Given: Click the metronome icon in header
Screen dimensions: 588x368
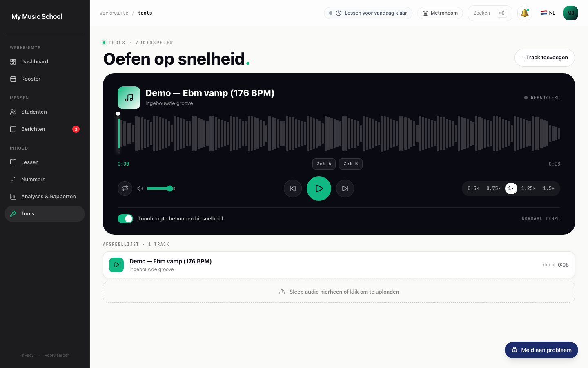Looking at the screenshot, I should (x=425, y=13).
